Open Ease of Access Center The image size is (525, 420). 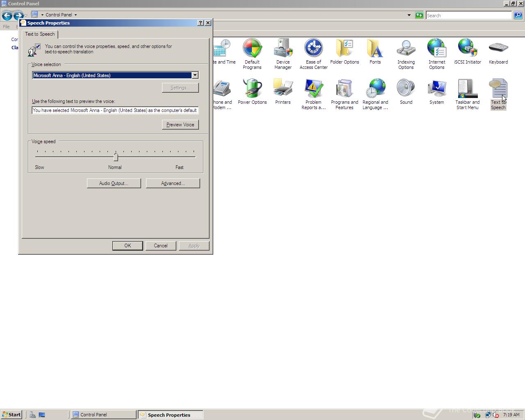(313, 54)
